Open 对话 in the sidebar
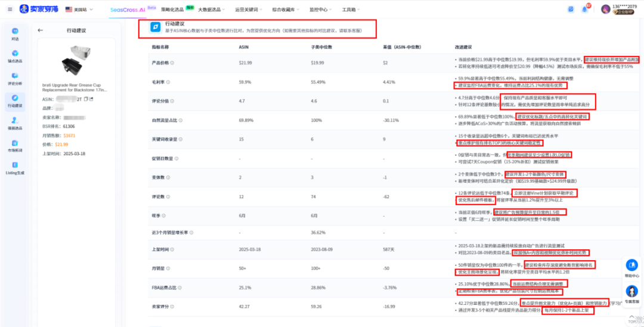644x327 pixels. tap(15, 35)
